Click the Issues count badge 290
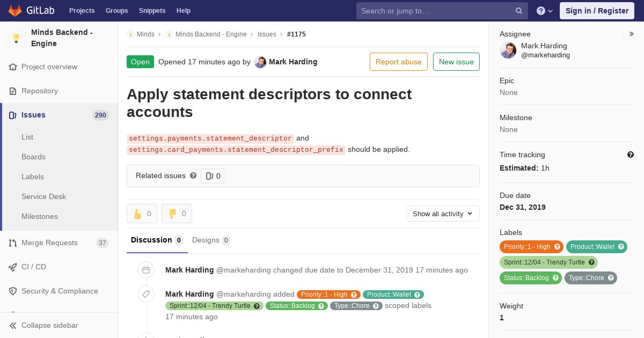This screenshot has height=338, width=644. click(x=100, y=115)
